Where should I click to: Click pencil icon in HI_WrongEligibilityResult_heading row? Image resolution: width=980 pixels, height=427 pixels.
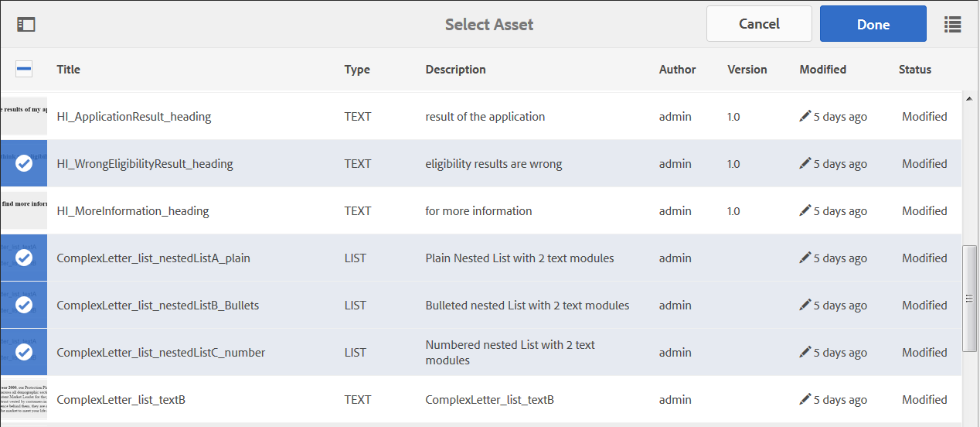[x=805, y=164]
